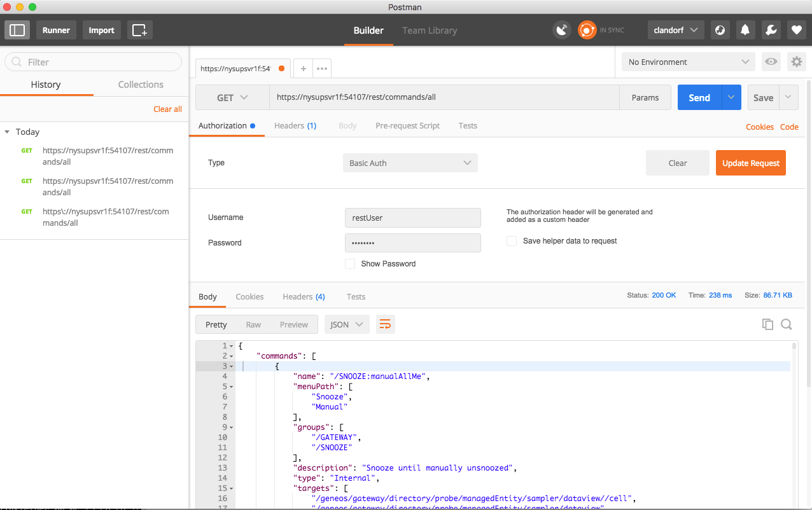This screenshot has height=510, width=812.
Task: Open settings wrench icon
Action: point(771,30)
